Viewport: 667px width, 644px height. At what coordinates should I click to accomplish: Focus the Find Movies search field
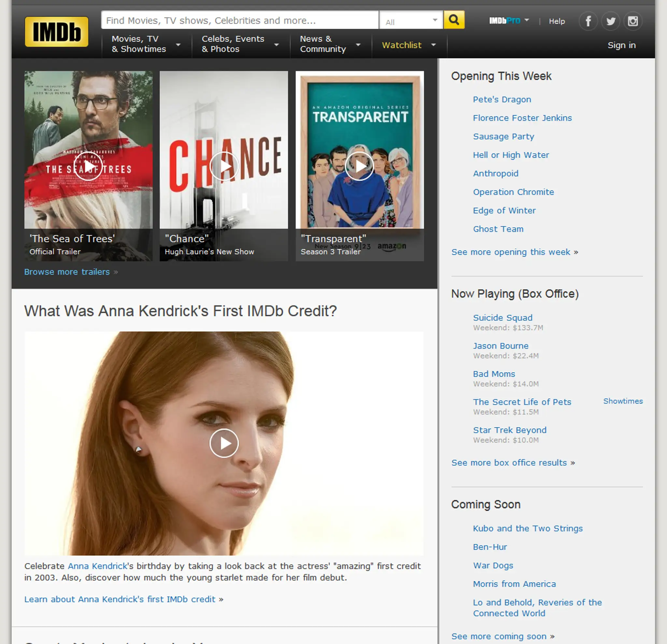240,20
